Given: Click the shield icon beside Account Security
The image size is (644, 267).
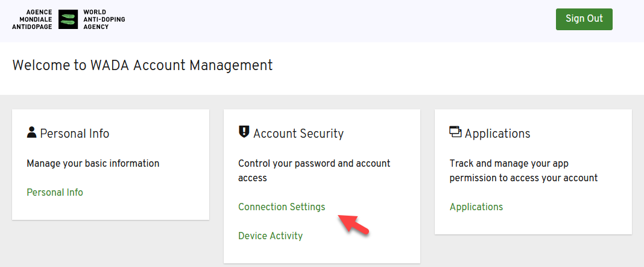Looking at the screenshot, I should 244,132.
